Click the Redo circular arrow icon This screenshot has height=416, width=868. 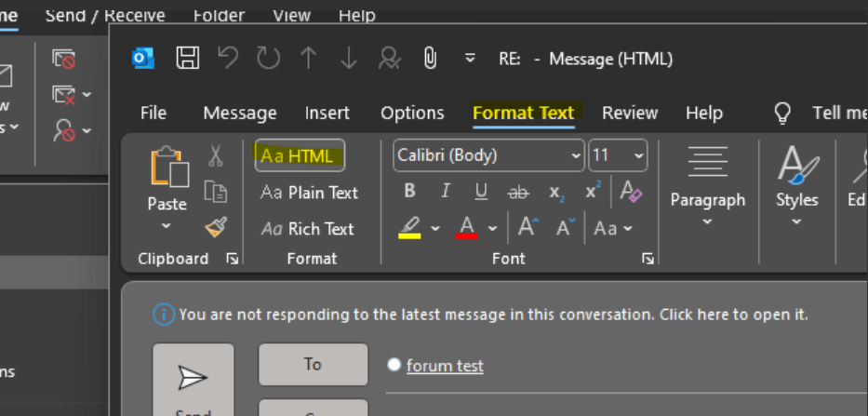pyautogui.click(x=269, y=58)
